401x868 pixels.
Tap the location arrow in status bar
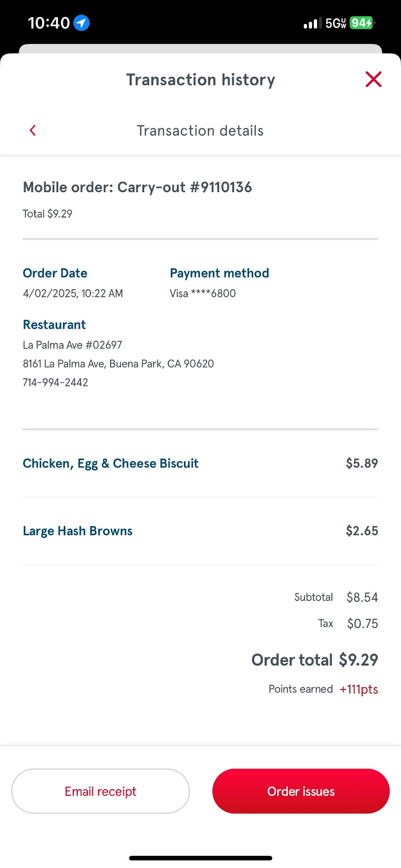point(81,23)
